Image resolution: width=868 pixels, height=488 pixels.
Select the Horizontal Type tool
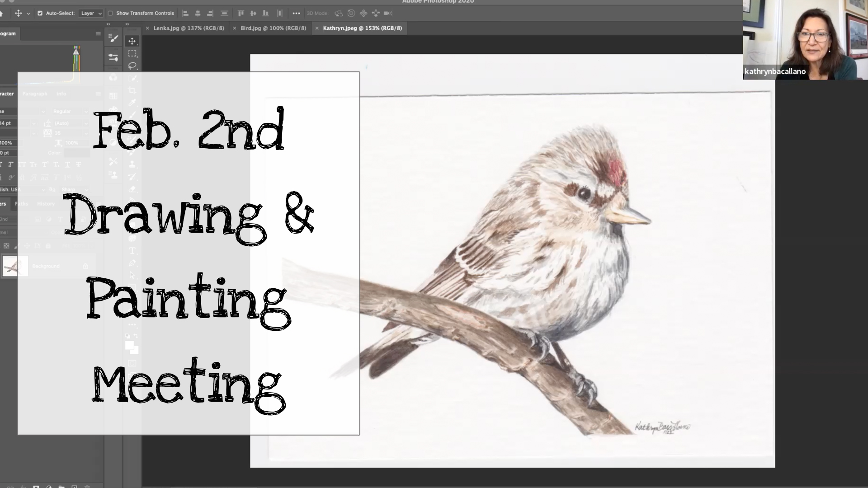[132, 251]
